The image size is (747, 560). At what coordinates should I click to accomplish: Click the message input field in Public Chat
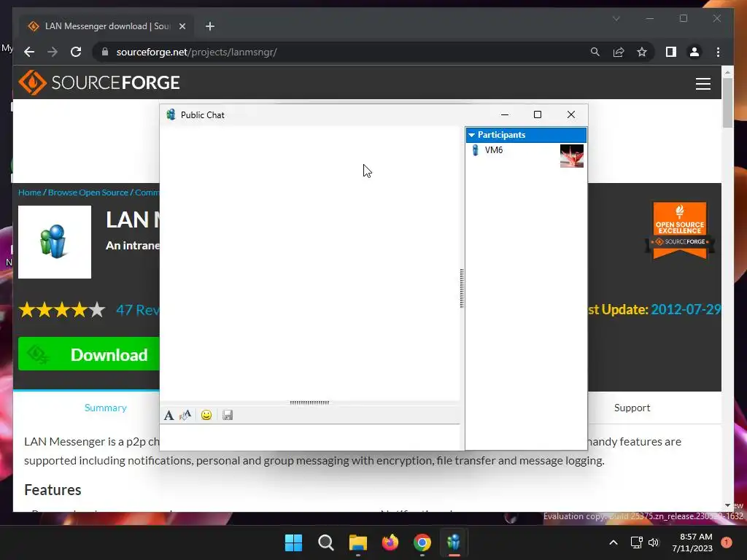309,437
